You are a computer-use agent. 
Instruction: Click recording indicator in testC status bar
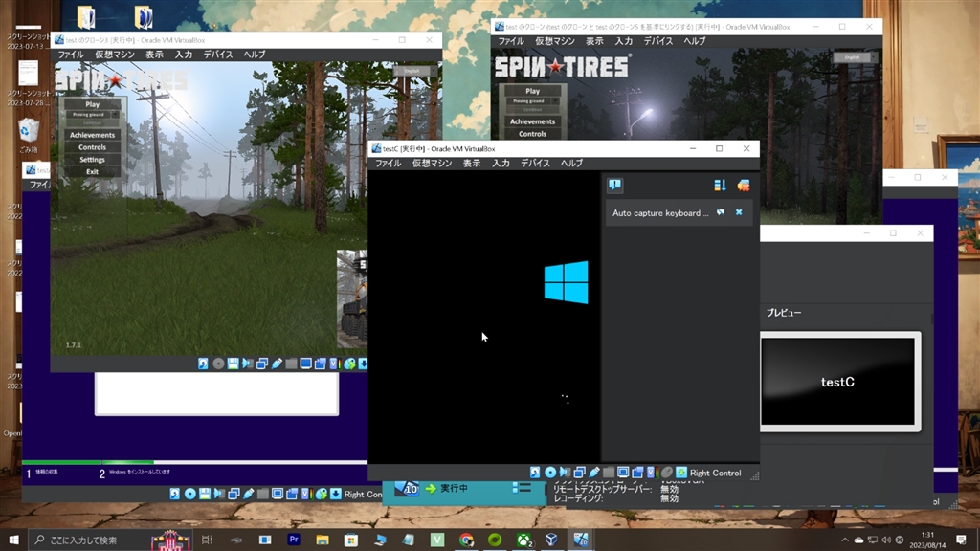coord(637,473)
